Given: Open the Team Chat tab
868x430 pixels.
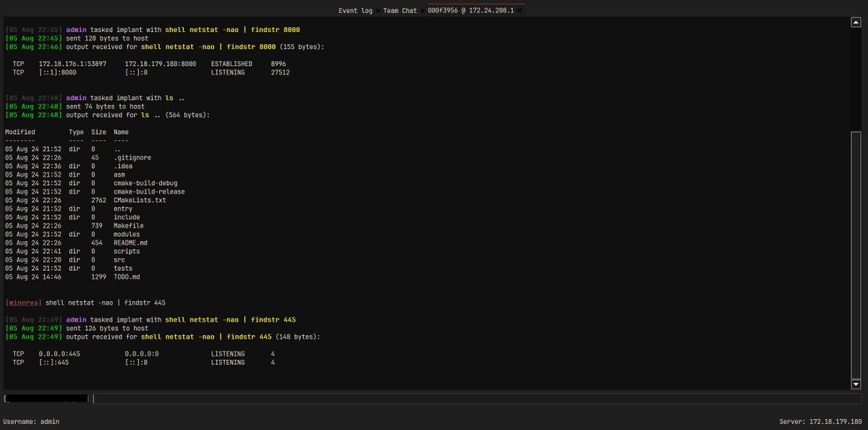Looking at the screenshot, I should tap(400, 11).
